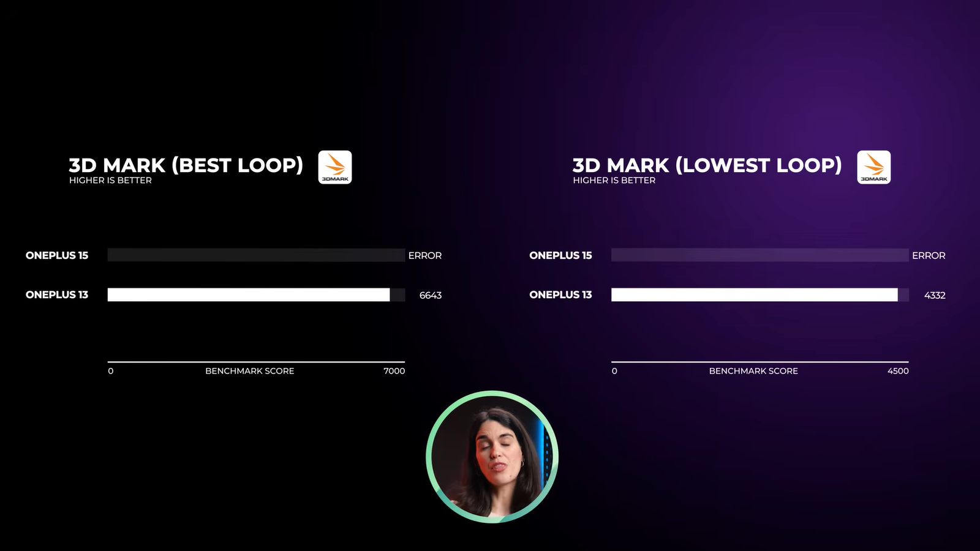This screenshot has width=980, height=551.
Task: Click the OnePlus 13 score "4332"
Action: [x=935, y=295]
